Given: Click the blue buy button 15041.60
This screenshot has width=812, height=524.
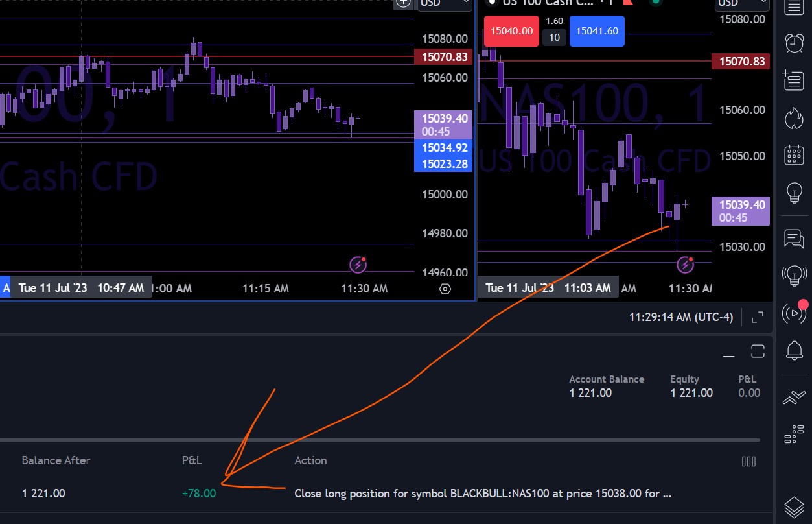Looking at the screenshot, I should (597, 30).
